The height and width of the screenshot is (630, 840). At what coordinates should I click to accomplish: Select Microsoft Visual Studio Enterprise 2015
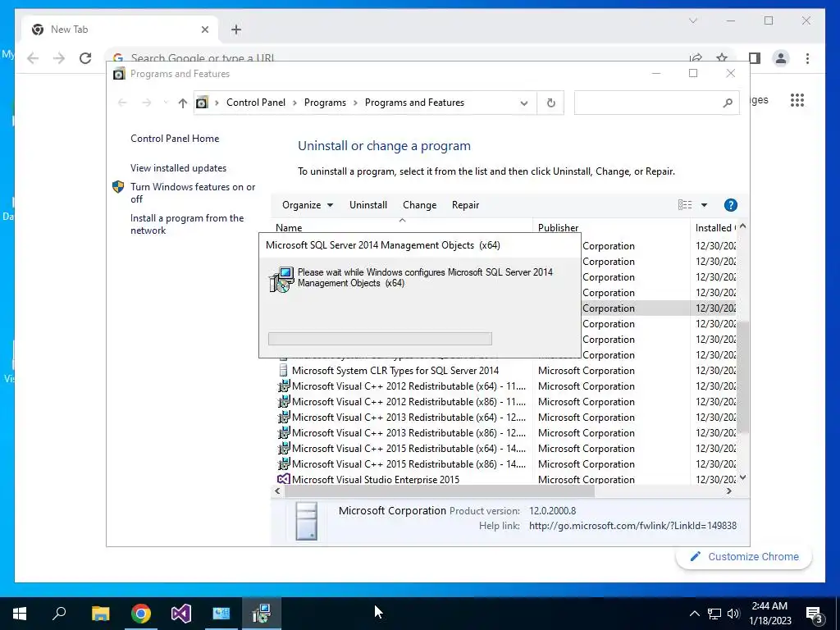tap(375, 479)
